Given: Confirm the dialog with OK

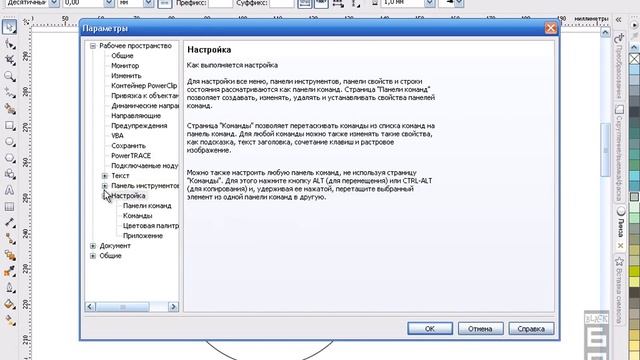Looking at the screenshot, I should click(430, 329).
